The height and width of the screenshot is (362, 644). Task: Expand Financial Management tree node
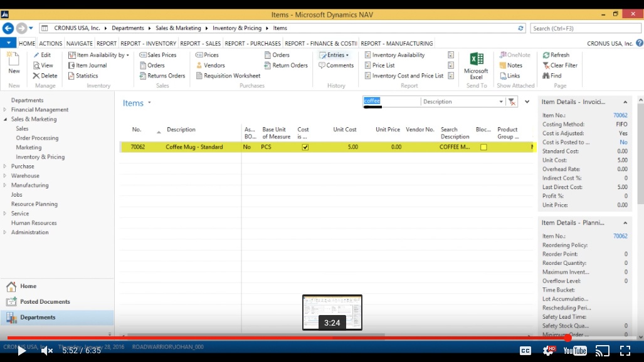5,110
